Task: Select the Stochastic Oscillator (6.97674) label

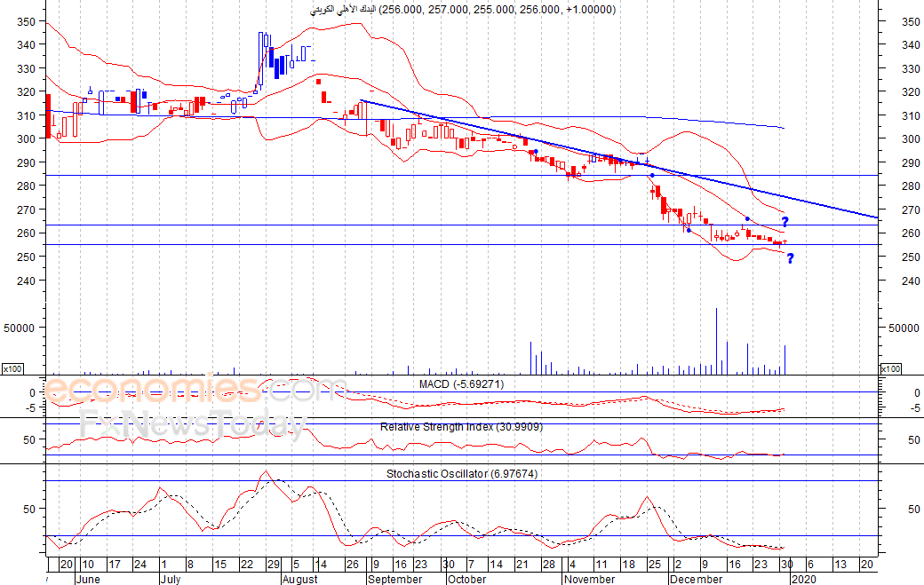Action: [x=462, y=474]
